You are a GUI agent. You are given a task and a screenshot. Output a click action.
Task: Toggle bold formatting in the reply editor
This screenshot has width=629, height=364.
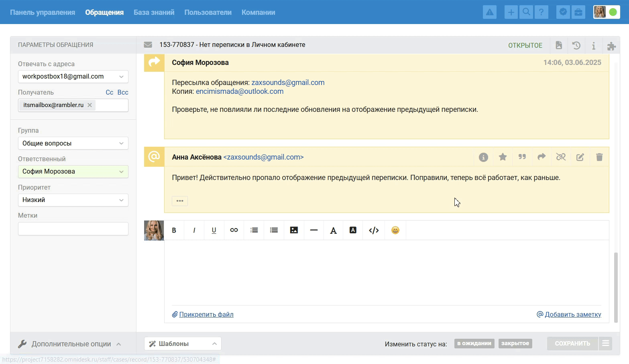click(x=174, y=230)
